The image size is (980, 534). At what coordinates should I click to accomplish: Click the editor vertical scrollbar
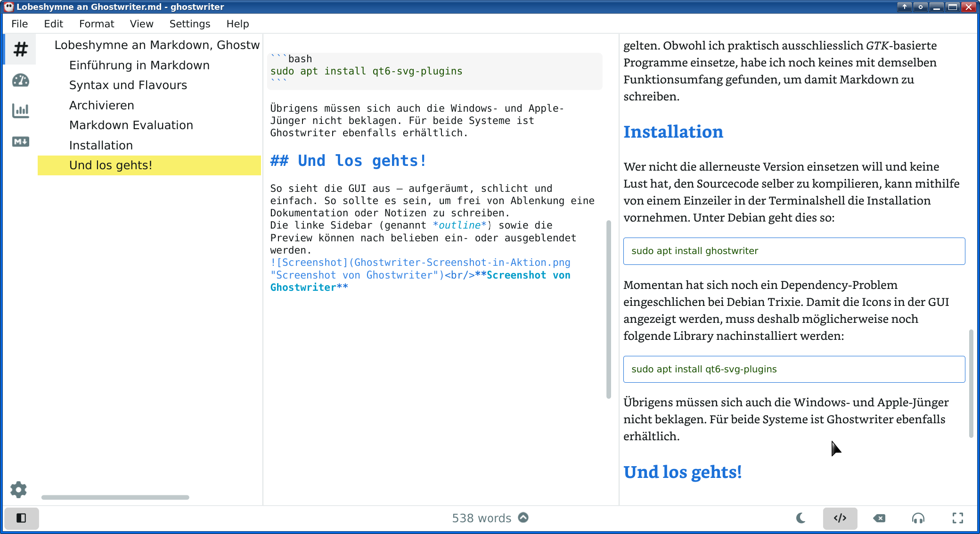[608, 309]
